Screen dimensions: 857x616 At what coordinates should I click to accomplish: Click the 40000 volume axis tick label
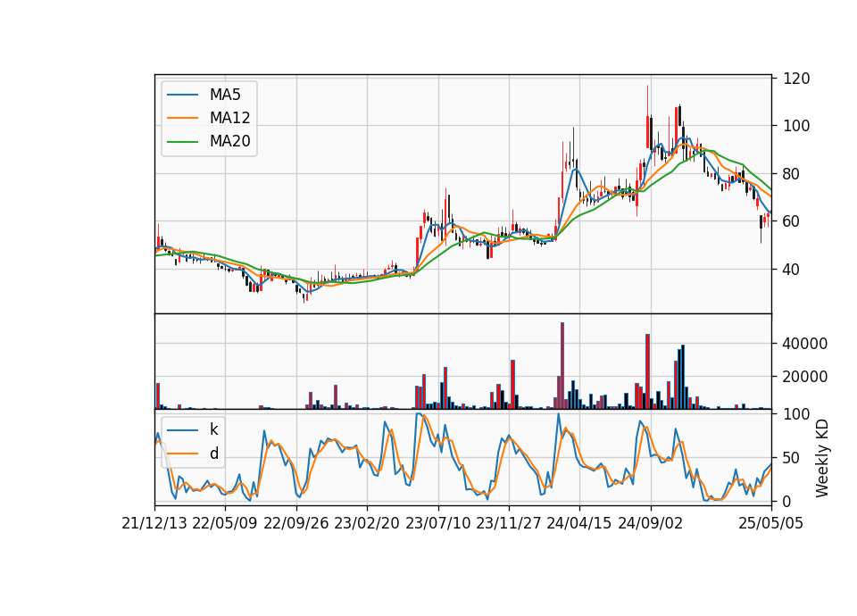[805, 344]
